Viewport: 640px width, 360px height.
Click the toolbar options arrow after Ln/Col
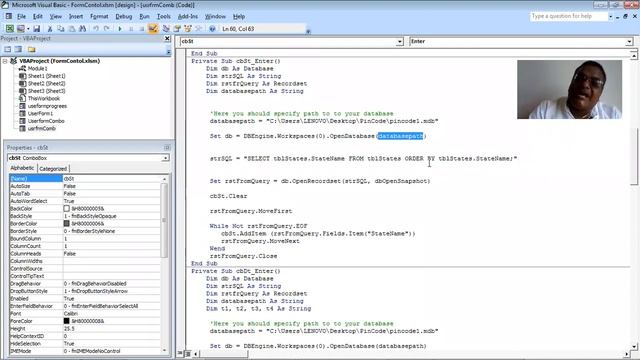tap(308, 31)
